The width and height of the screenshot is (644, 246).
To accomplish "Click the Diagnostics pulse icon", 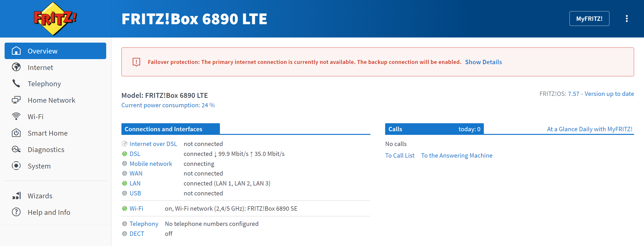I will 16,149.
